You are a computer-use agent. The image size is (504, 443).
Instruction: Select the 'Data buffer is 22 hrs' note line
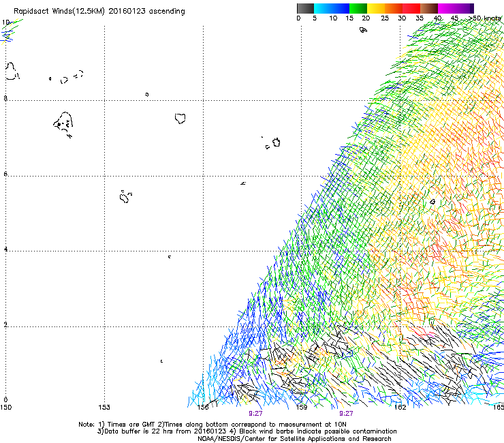pos(162,431)
